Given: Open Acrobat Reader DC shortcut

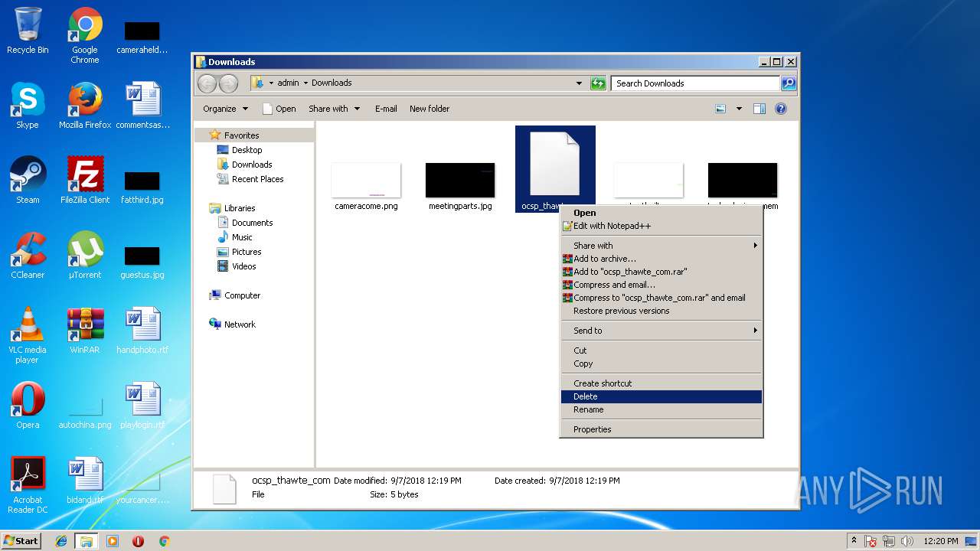Looking at the screenshot, I should click(x=28, y=485).
